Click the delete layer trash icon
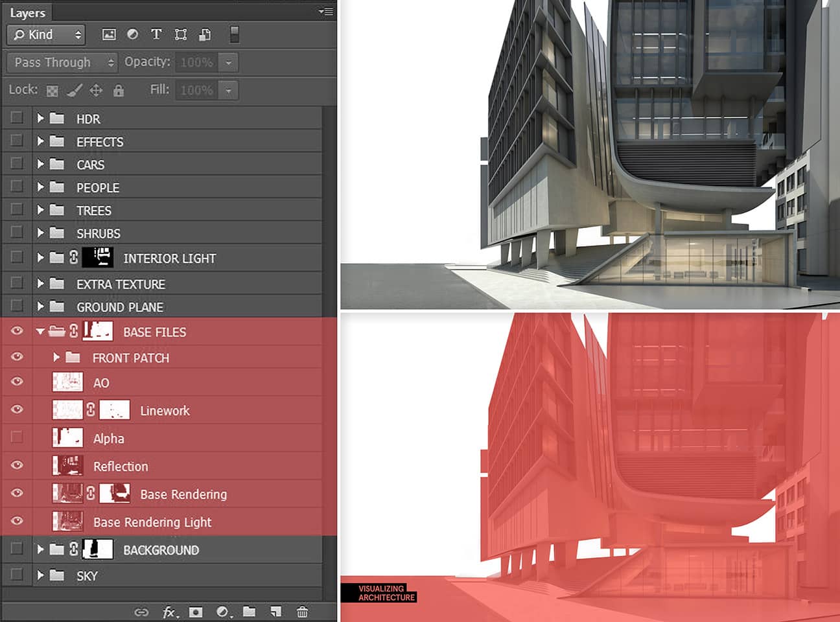The image size is (840, 622). pos(302,612)
